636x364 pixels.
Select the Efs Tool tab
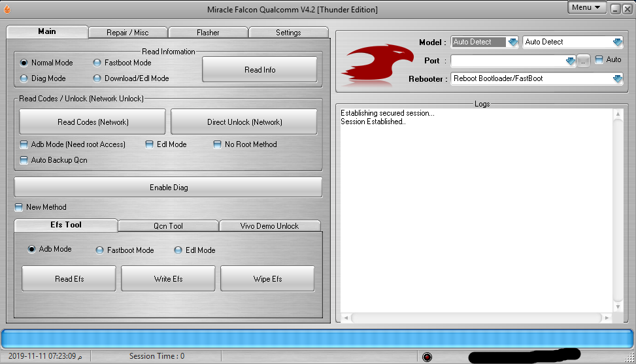tap(66, 225)
